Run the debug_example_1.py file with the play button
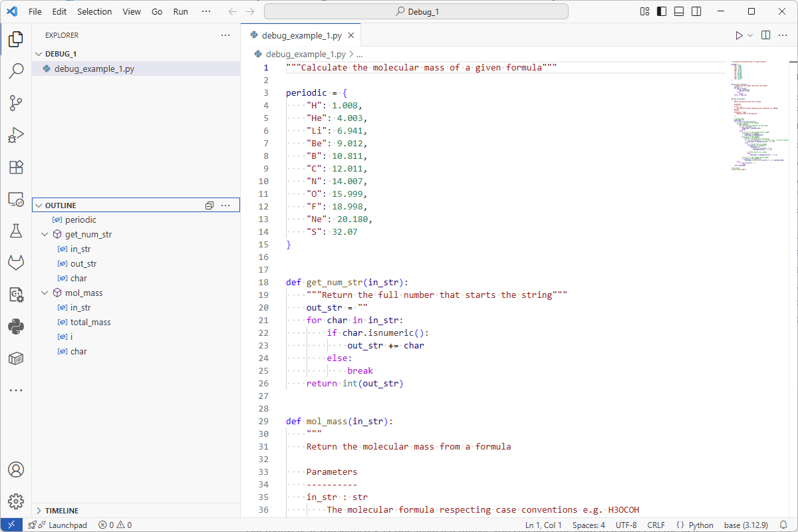Image resolution: width=798 pixels, height=532 pixels. tap(740, 35)
